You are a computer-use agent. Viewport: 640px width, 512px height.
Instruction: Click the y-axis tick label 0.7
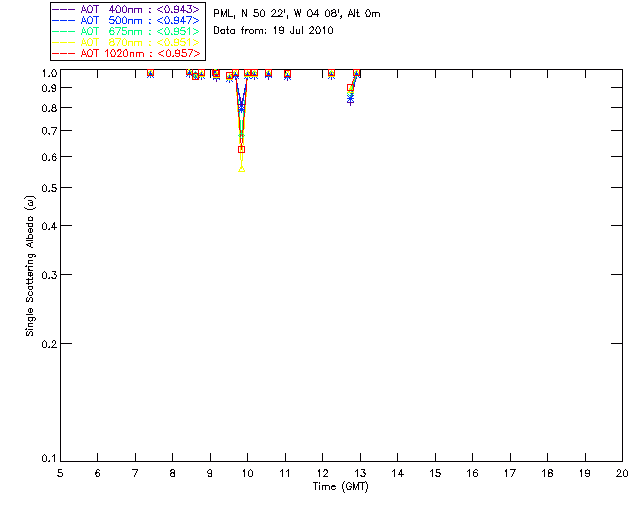pos(49,131)
